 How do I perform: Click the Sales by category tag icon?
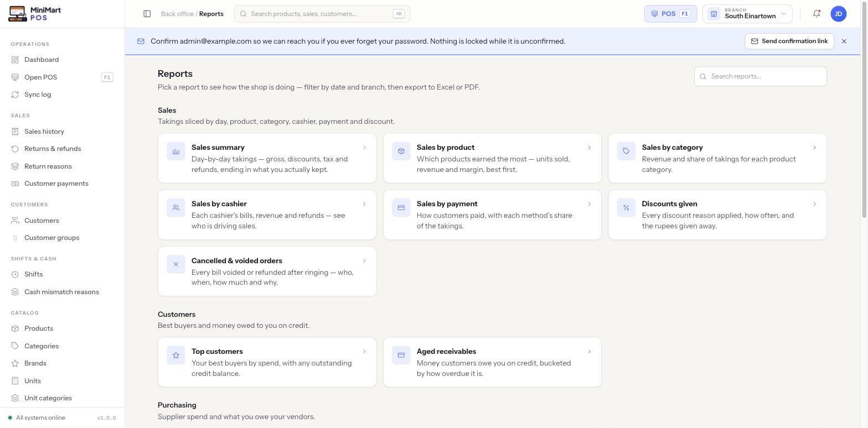[626, 152]
